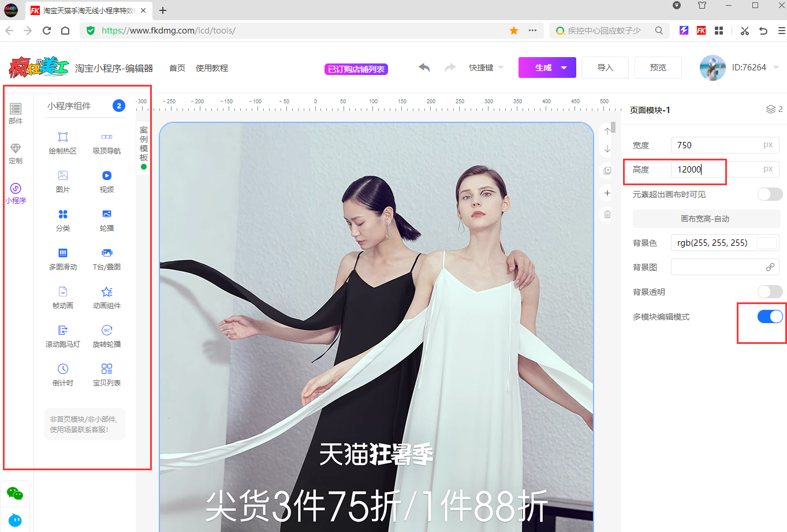Add the 倒计时 countdown component
The width and height of the screenshot is (787, 532).
click(x=63, y=374)
